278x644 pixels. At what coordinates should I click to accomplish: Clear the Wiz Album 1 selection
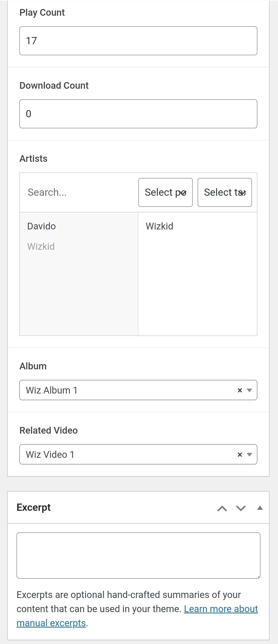(x=240, y=390)
